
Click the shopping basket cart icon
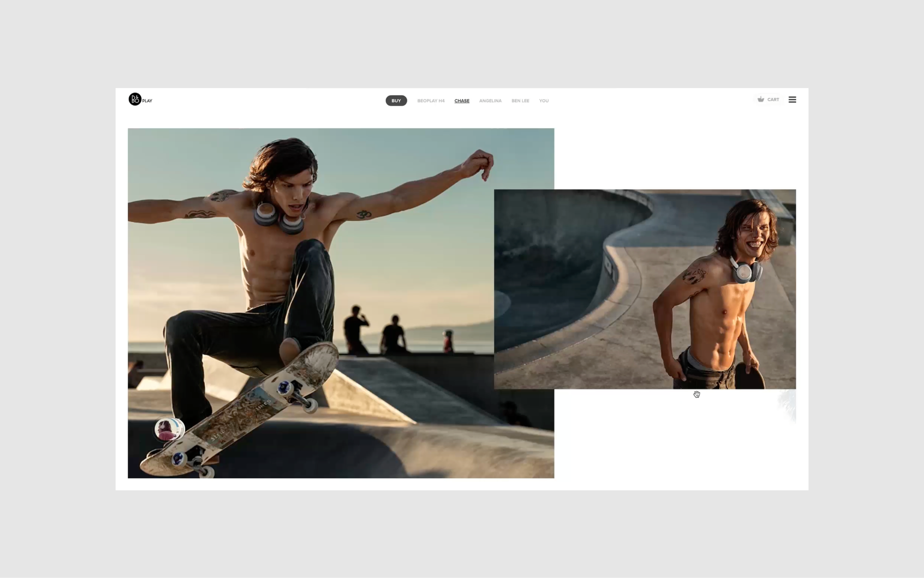(x=761, y=99)
